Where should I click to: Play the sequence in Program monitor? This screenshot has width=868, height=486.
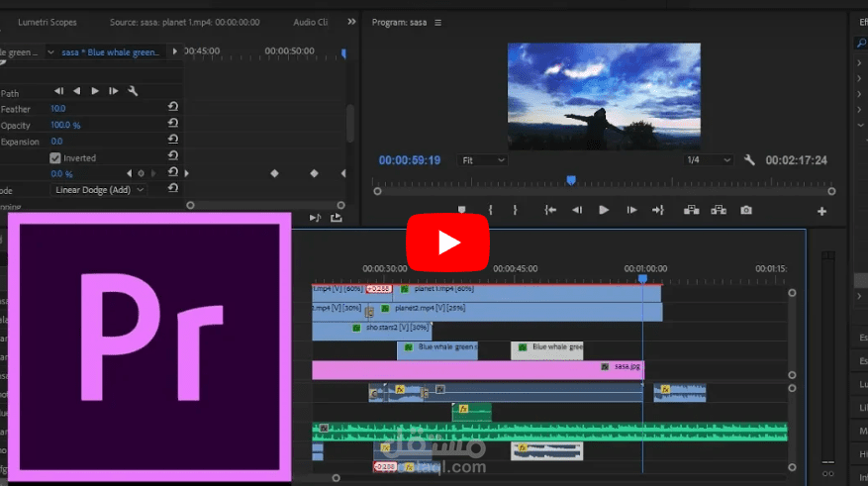604,210
